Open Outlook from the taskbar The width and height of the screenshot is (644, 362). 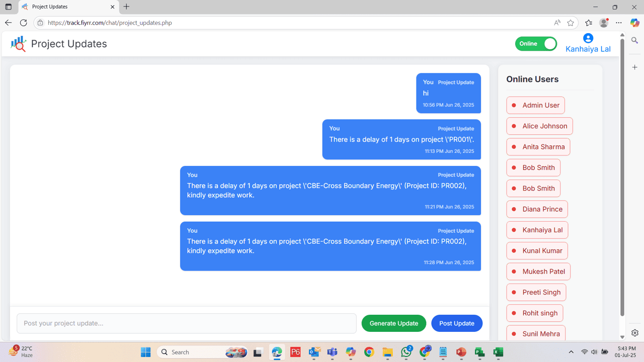point(314,352)
